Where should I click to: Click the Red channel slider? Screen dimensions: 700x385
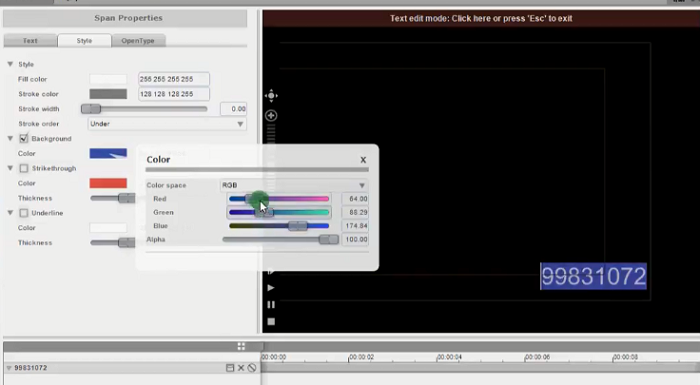pos(279,199)
